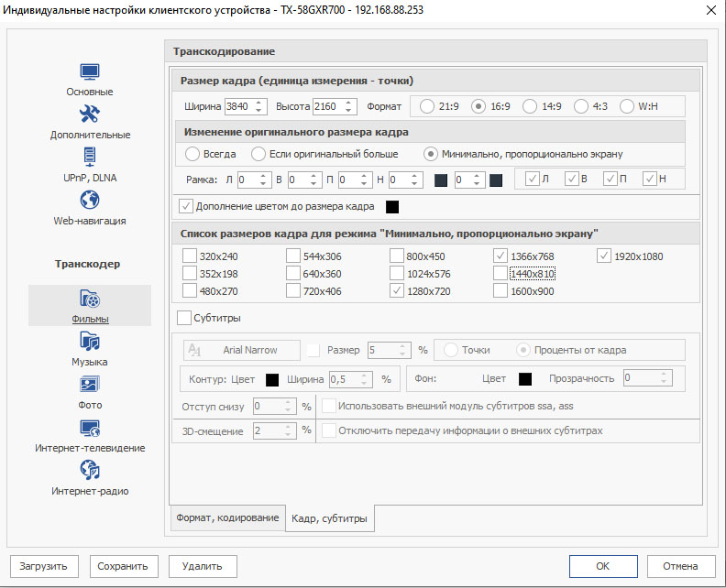726x588 pixels.
Task: Select the Фото transcoder icon
Action: coord(90,385)
